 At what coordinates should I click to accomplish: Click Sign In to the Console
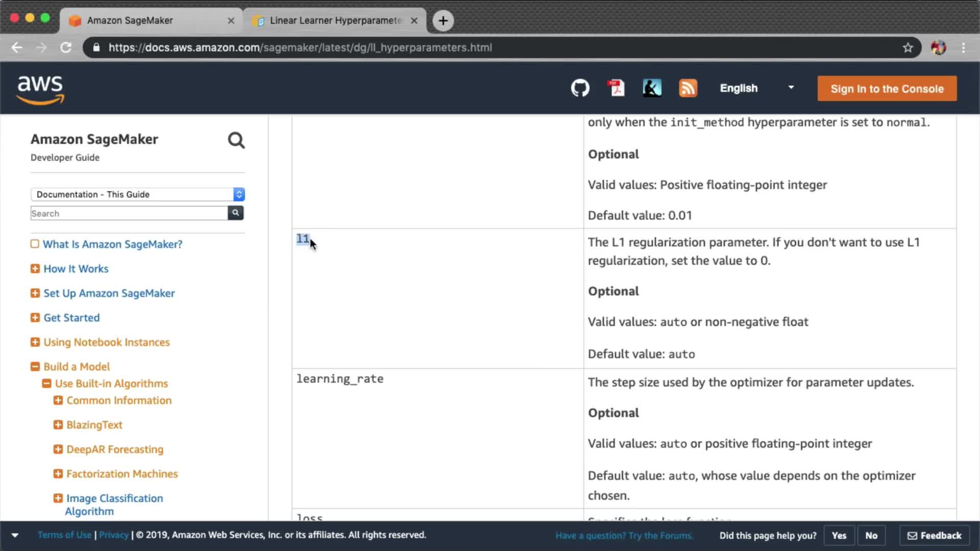click(887, 89)
